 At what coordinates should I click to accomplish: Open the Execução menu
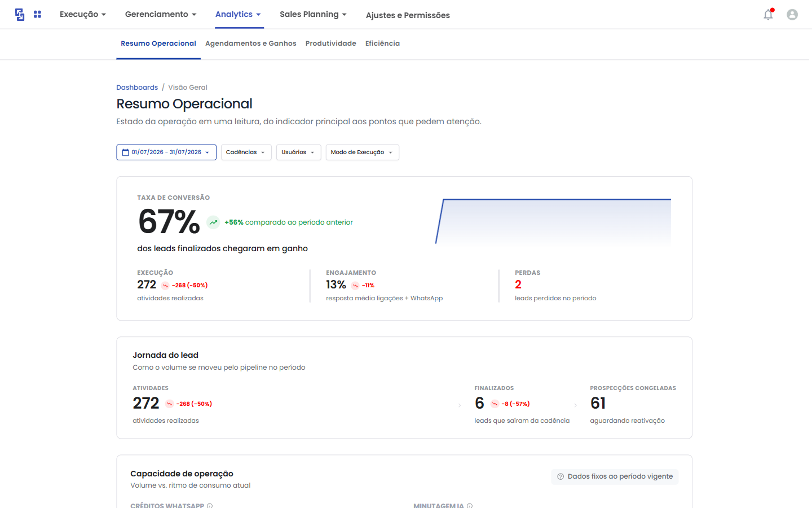83,15
